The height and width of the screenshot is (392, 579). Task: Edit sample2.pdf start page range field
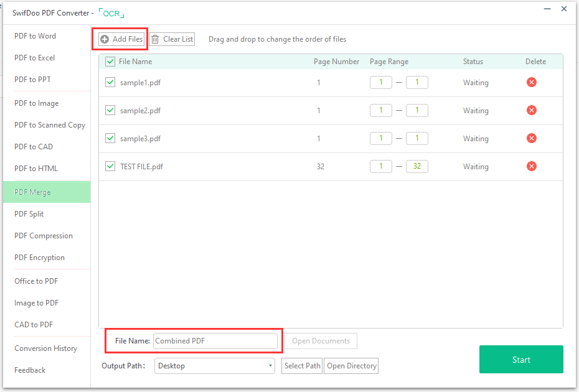[x=380, y=110]
